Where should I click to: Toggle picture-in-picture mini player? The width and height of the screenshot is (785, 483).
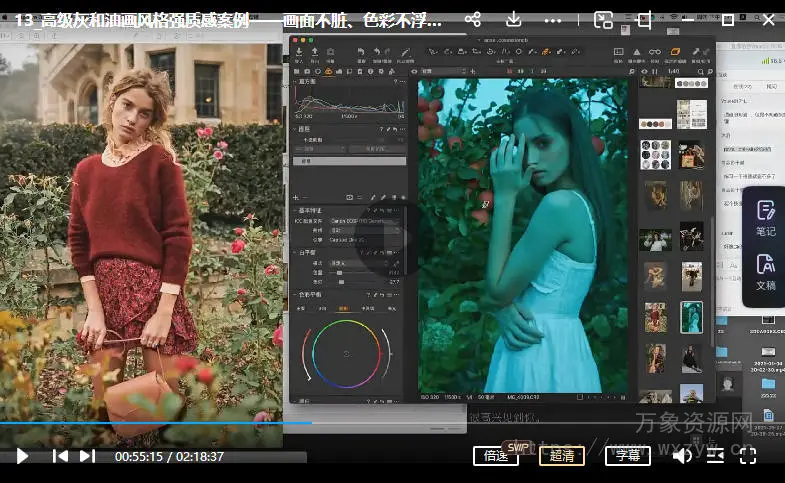pyautogui.click(x=603, y=20)
